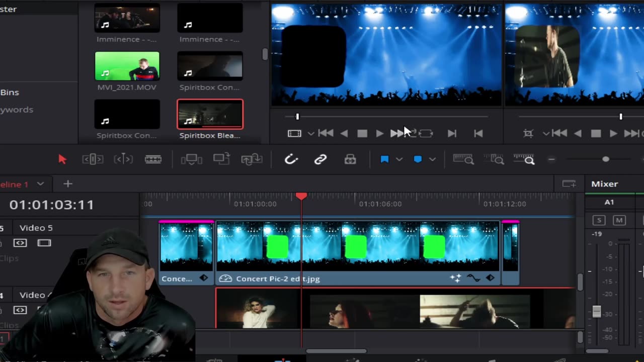Screen dimensions: 644x362
Task: Select the A1 channel label in Mixer
Action: pyautogui.click(x=609, y=202)
